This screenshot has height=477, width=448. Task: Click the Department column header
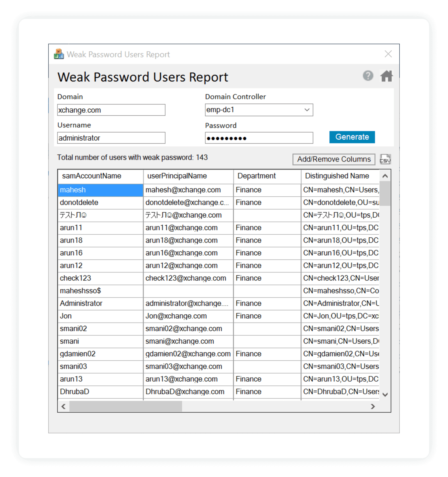tap(256, 176)
